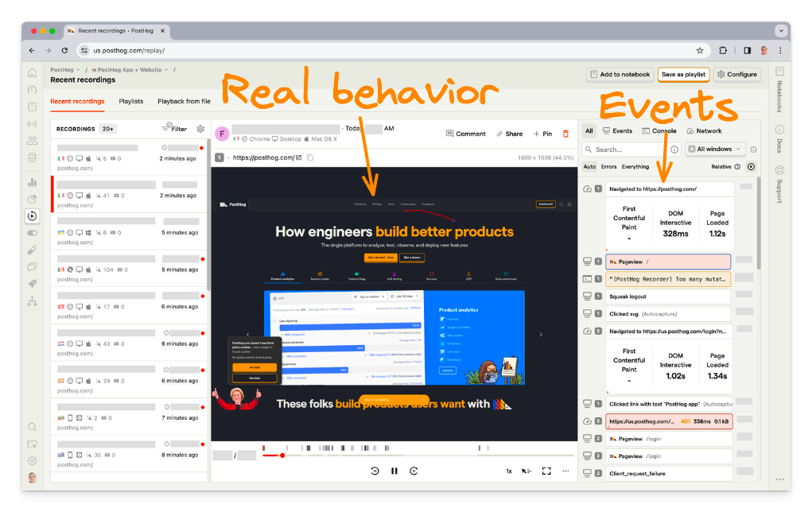Open the People and groups icon

click(32, 141)
